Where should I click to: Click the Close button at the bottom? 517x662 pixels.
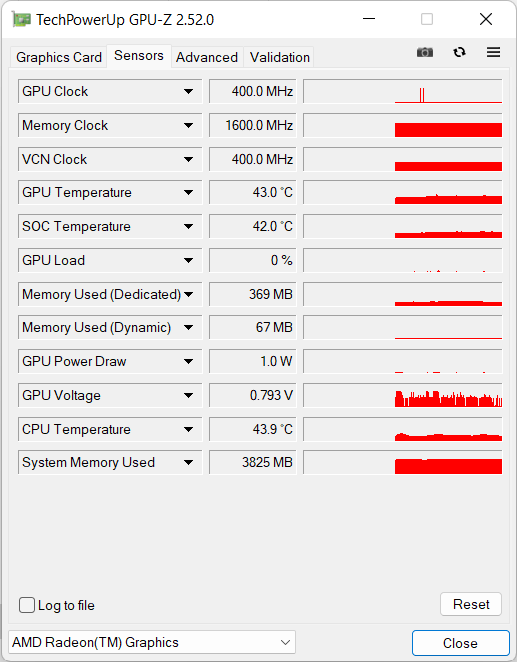coord(460,643)
